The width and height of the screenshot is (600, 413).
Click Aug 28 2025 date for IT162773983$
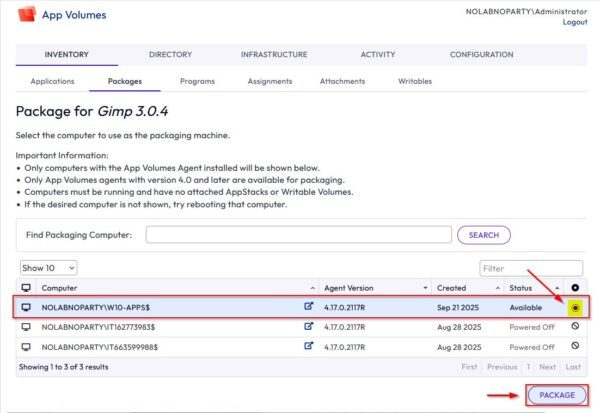pyautogui.click(x=459, y=327)
